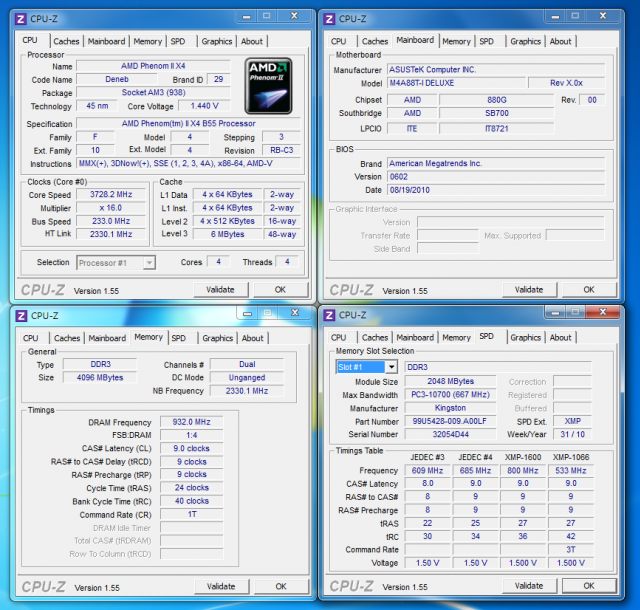Open Caches tab in the SPD window

click(375, 337)
